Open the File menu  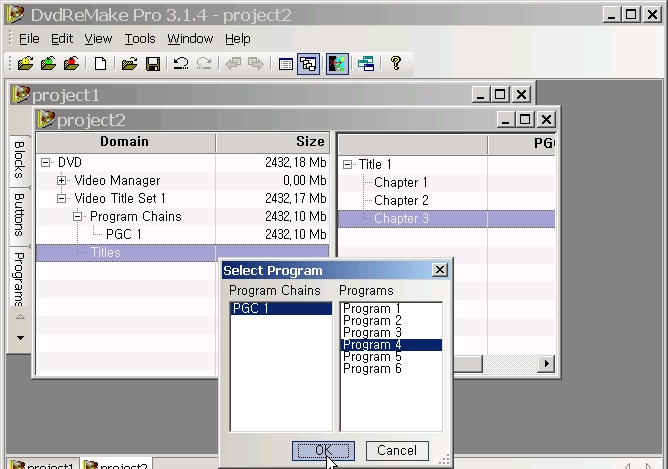point(29,39)
